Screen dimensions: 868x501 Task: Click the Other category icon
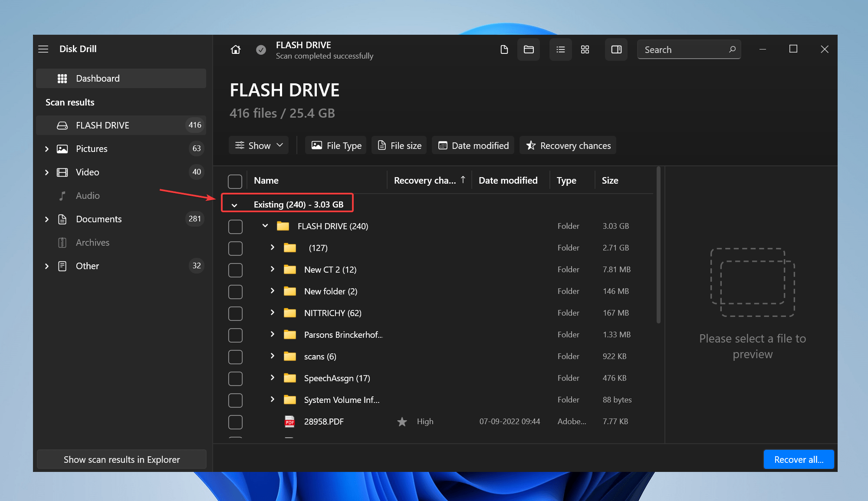tap(62, 266)
